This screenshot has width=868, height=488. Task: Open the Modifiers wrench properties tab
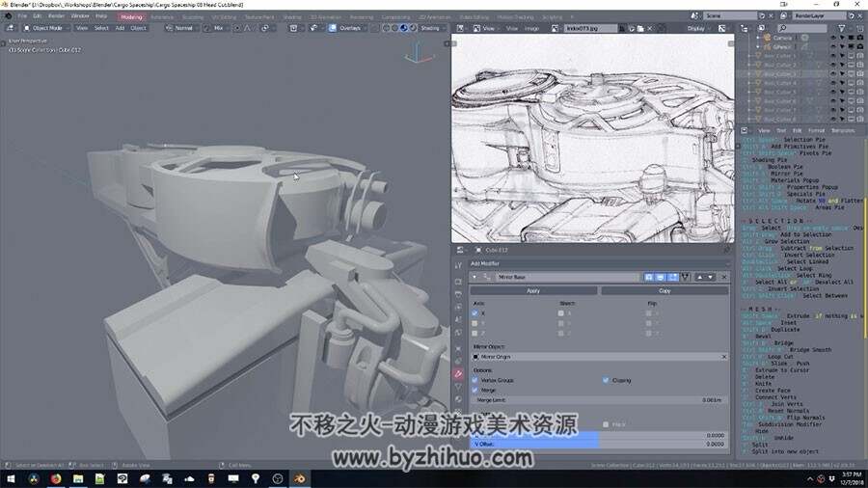[x=458, y=374]
